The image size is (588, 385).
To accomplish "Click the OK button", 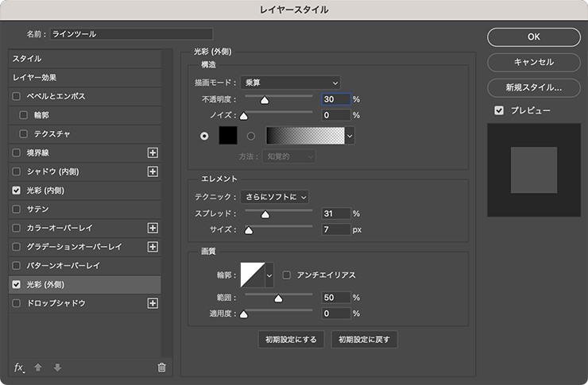I will pyautogui.click(x=534, y=37).
